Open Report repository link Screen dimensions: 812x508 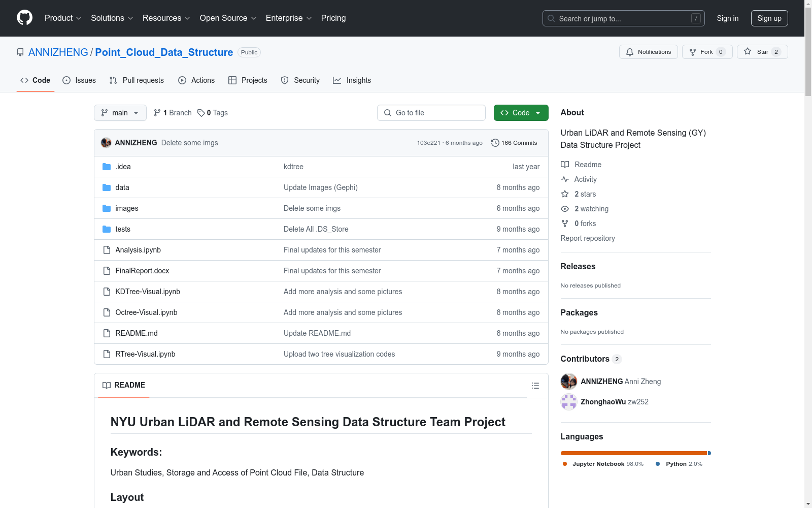click(588, 238)
